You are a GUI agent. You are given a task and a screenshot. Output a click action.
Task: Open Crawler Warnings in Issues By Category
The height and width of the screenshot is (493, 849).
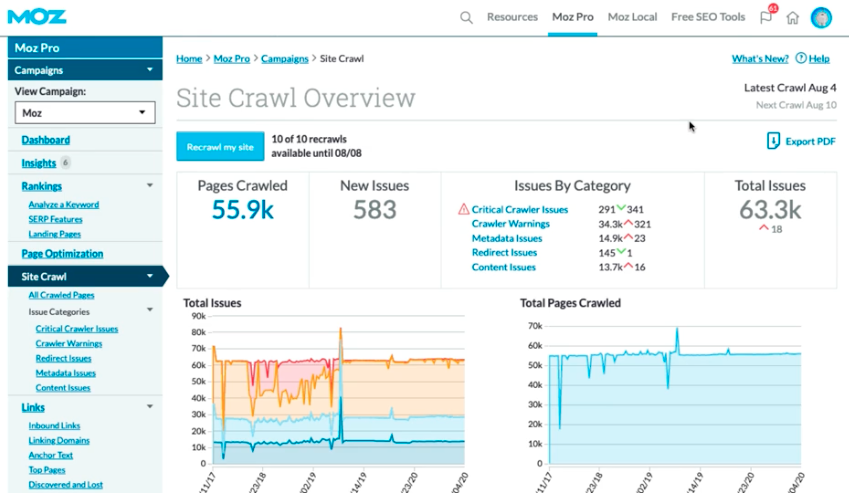[511, 224]
